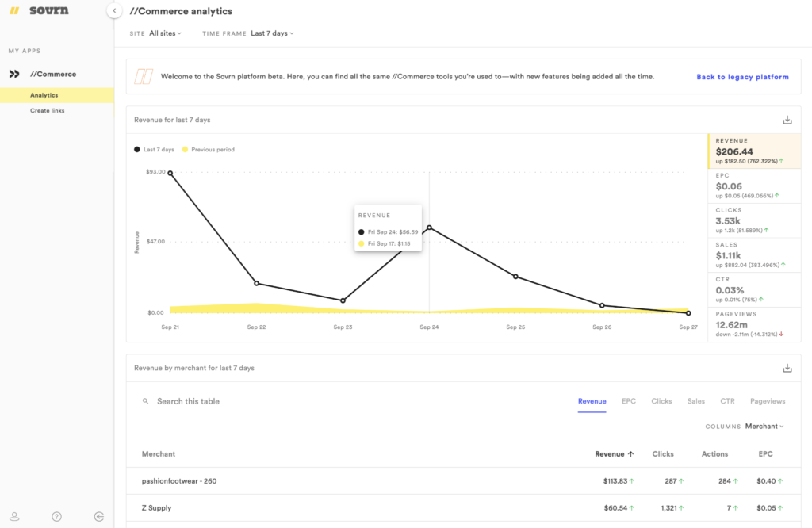The image size is (812, 528).
Task: Click the Sep 25 data point on chart
Action: pos(515,277)
